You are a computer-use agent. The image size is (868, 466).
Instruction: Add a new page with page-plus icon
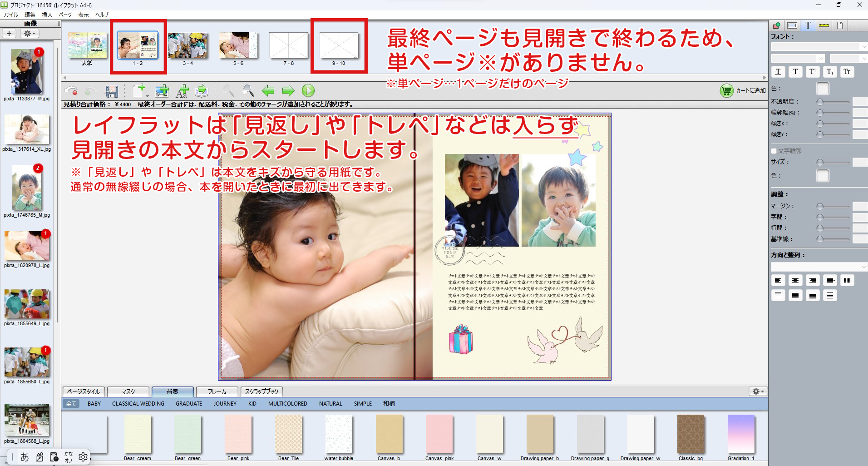point(139,91)
